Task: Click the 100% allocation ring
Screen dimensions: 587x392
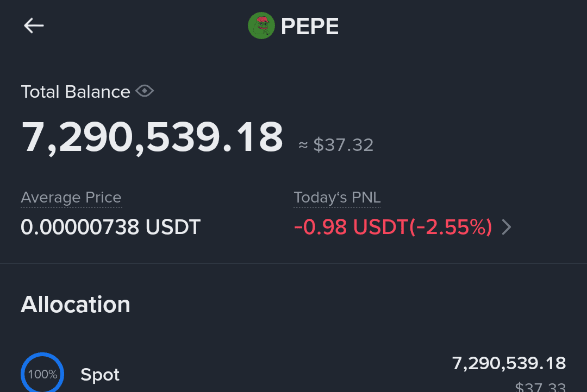Action: click(42, 372)
